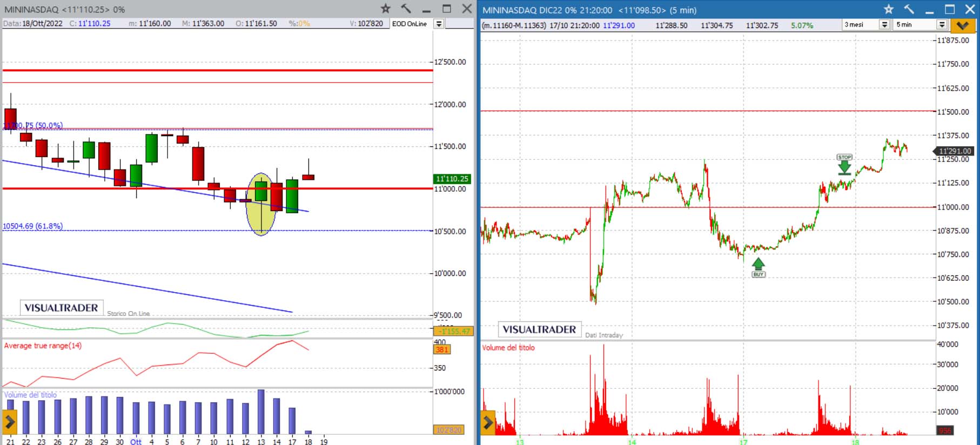The height and width of the screenshot is (445, 980).
Task: Select the yellow ellipse highlighting the 13 October candle
Action: [x=261, y=204]
